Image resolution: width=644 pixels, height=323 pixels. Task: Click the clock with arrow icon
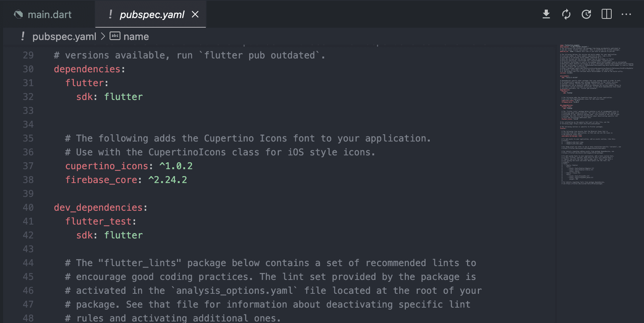(586, 14)
